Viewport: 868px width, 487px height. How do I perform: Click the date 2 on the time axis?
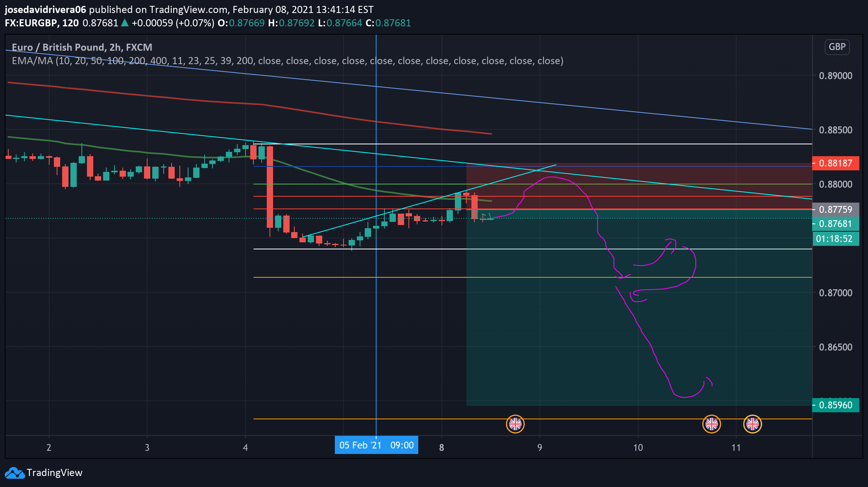[49, 448]
